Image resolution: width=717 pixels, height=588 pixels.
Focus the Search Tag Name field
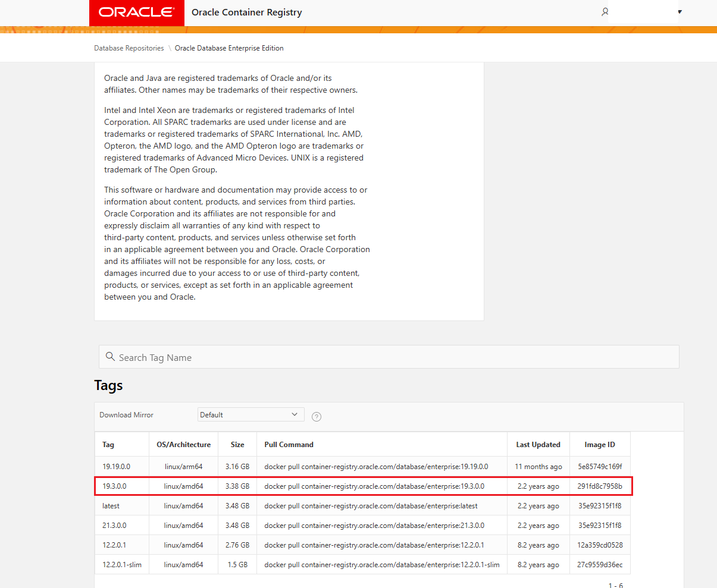tap(389, 357)
